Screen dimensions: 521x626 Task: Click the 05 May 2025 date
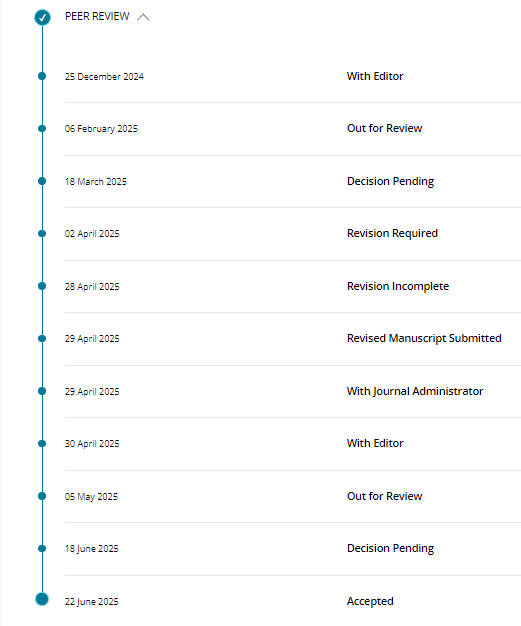tap(91, 496)
